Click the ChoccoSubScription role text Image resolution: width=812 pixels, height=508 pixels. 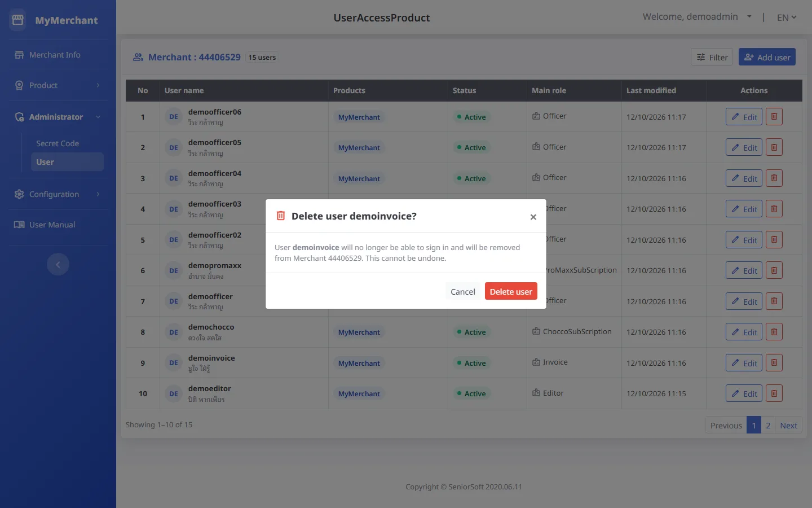[x=577, y=331]
